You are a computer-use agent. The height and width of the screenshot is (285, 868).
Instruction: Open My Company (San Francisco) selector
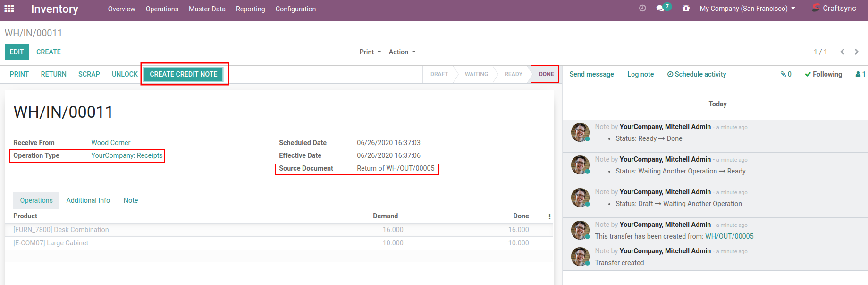click(747, 9)
